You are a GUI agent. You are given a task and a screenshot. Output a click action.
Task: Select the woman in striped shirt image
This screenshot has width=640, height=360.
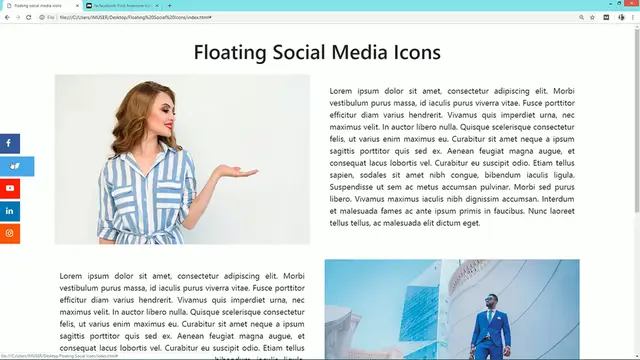click(182, 159)
